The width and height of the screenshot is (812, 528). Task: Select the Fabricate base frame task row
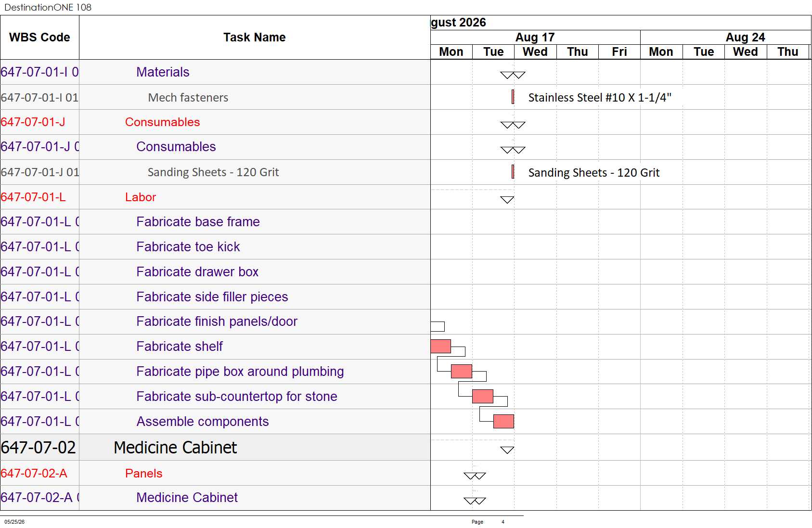215,221
